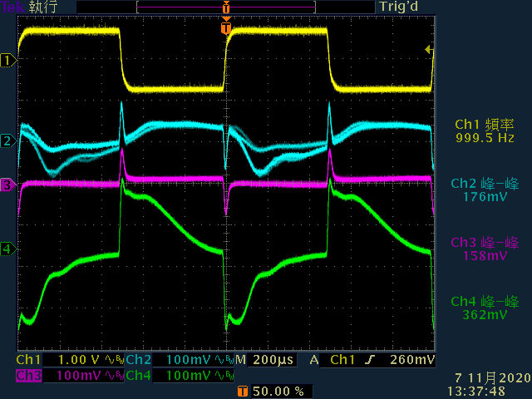Click the time 13:37:48
532x399 pixels.
point(476,391)
